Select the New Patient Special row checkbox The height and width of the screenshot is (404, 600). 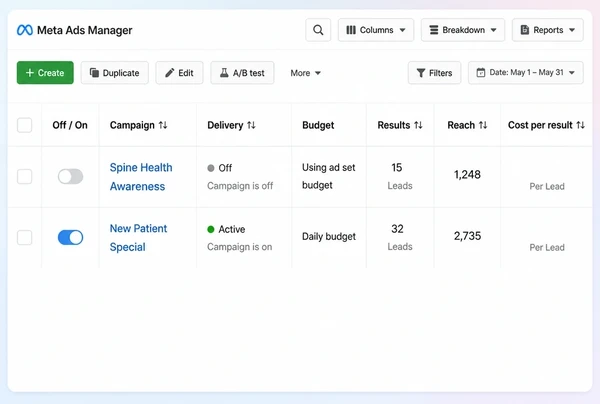point(24,238)
